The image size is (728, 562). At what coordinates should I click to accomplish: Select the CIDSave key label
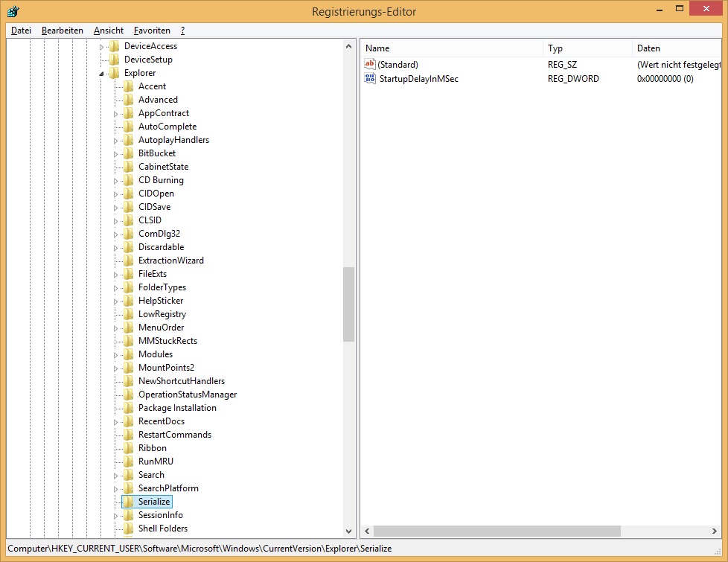click(x=155, y=207)
